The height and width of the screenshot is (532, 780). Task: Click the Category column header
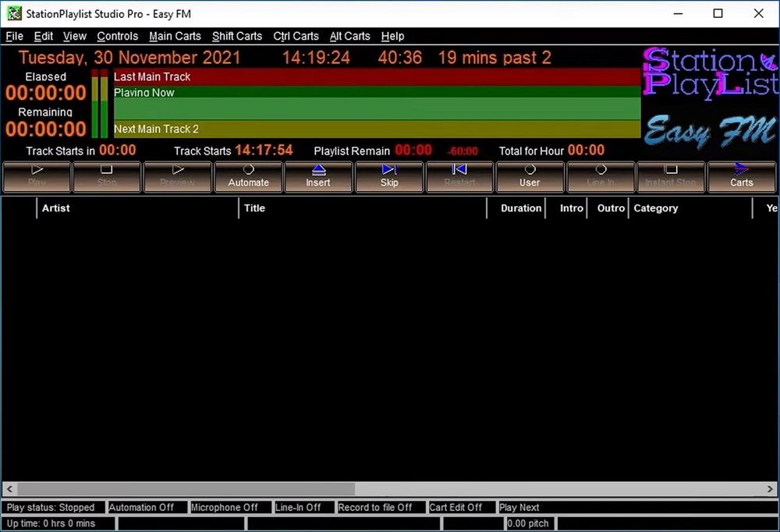point(690,208)
